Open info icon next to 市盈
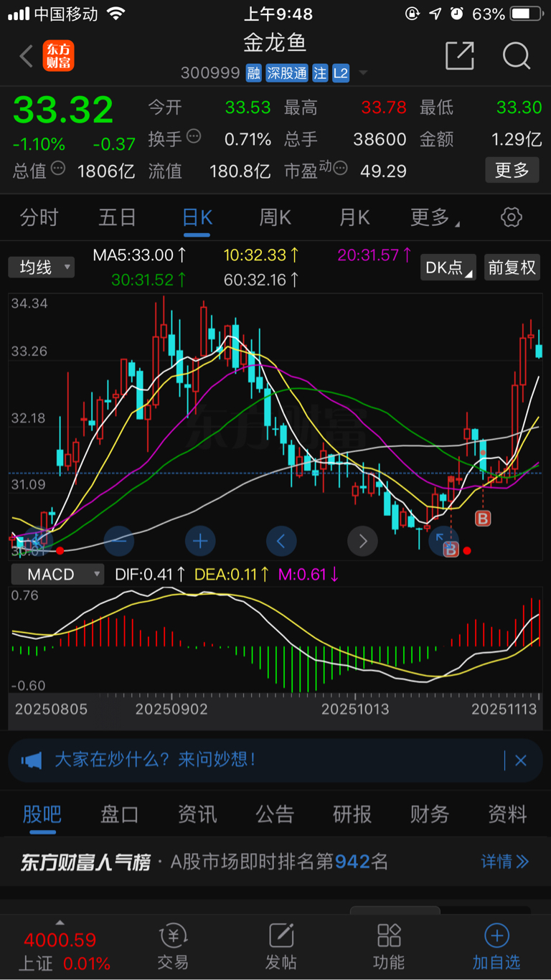The width and height of the screenshot is (551, 980). tap(340, 169)
